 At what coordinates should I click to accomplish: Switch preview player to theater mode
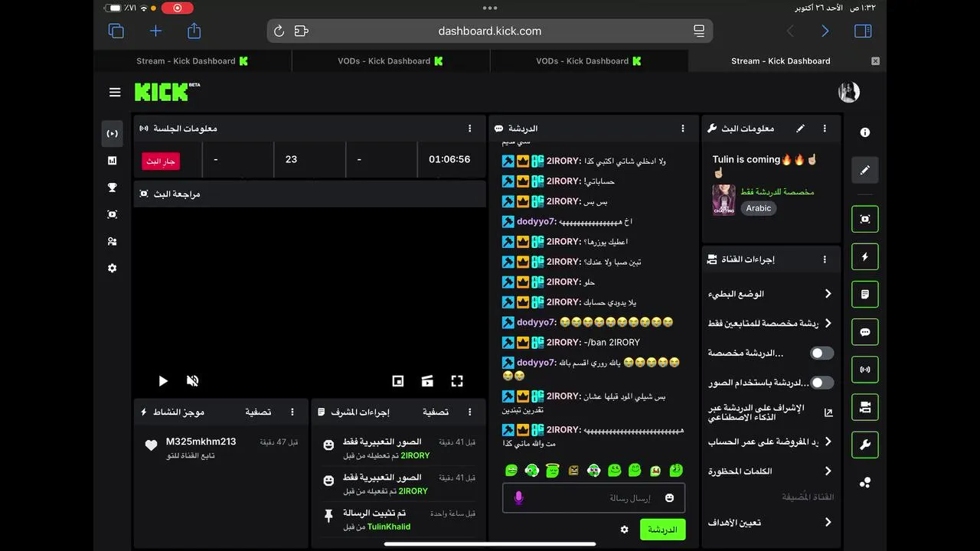tap(427, 380)
